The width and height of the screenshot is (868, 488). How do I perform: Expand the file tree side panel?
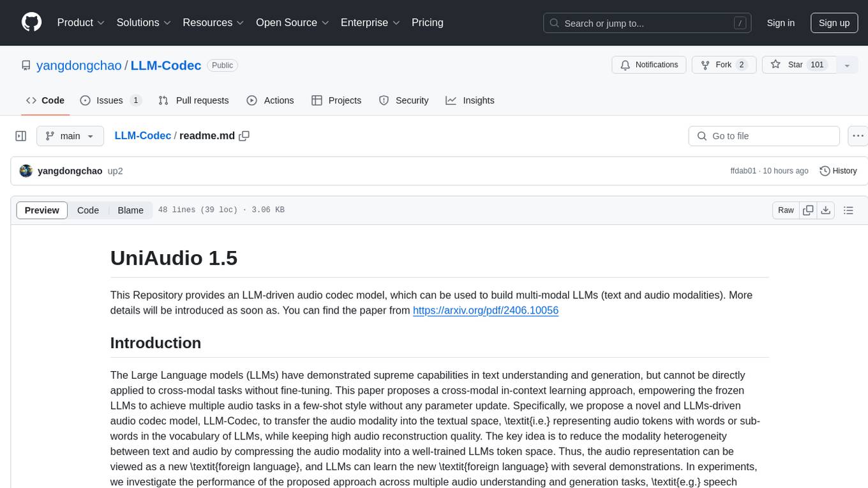[21, 136]
